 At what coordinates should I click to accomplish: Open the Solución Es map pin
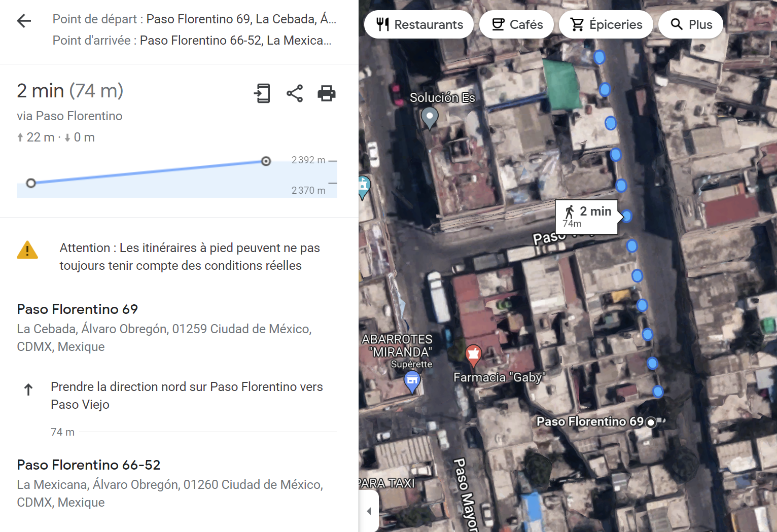click(430, 117)
